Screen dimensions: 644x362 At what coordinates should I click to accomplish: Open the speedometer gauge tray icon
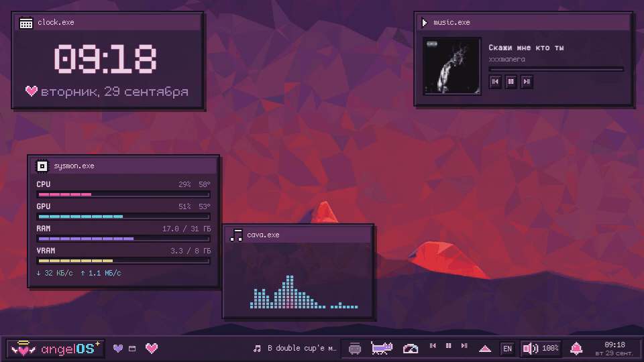point(411,349)
